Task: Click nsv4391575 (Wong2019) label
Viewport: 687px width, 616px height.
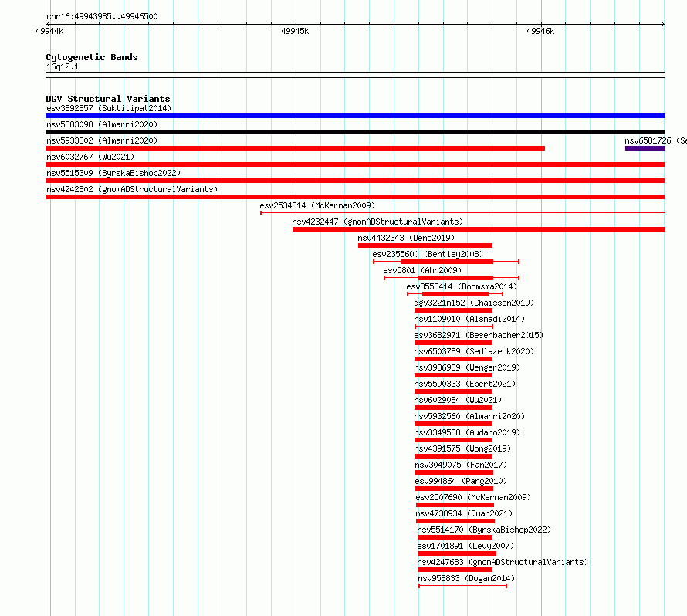Action: (462, 448)
